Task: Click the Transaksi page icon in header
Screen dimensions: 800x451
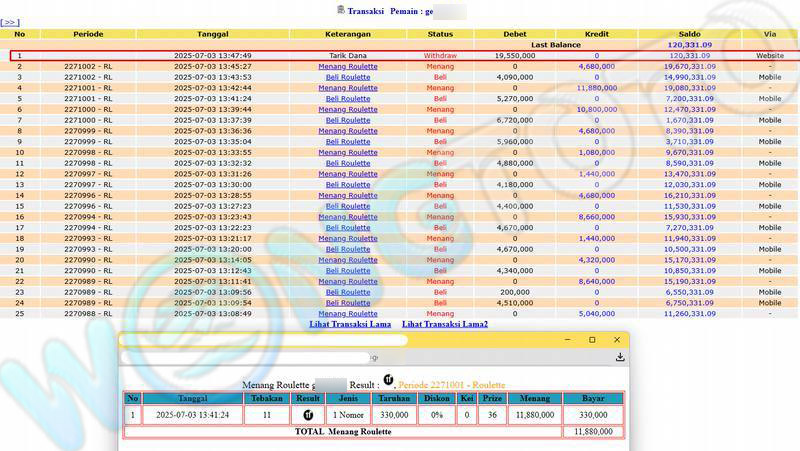Action: click(341, 9)
